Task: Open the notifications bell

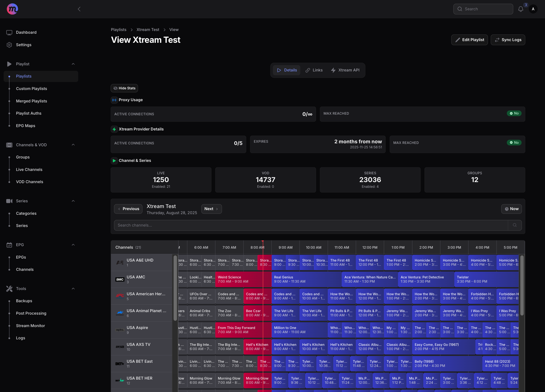Action: pyautogui.click(x=521, y=9)
